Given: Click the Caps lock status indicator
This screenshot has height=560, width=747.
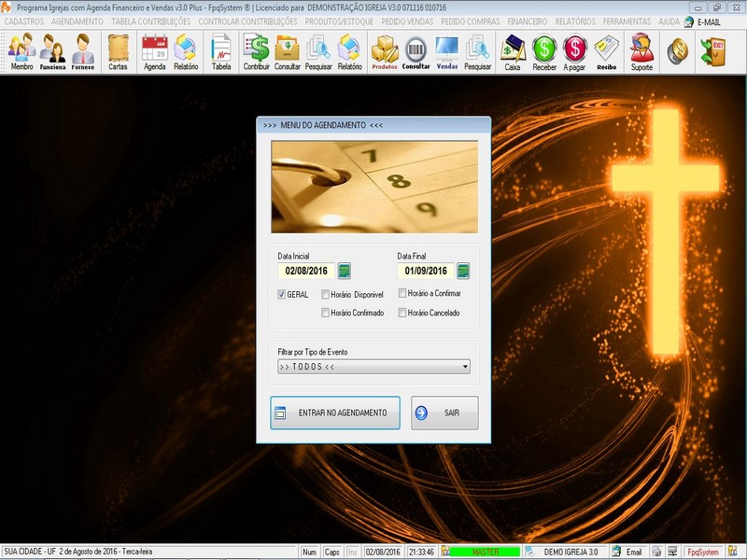Looking at the screenshot, I should [x=332, y=552].
